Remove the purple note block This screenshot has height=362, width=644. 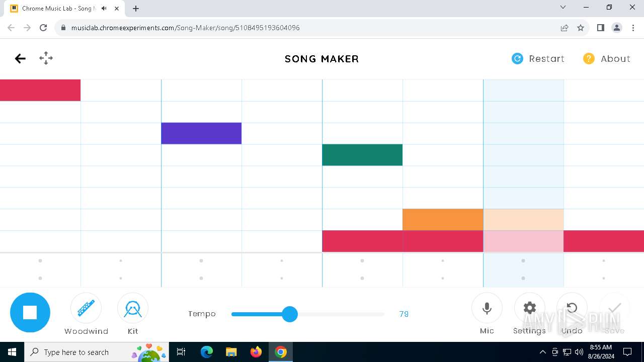[x=201, y=133]
